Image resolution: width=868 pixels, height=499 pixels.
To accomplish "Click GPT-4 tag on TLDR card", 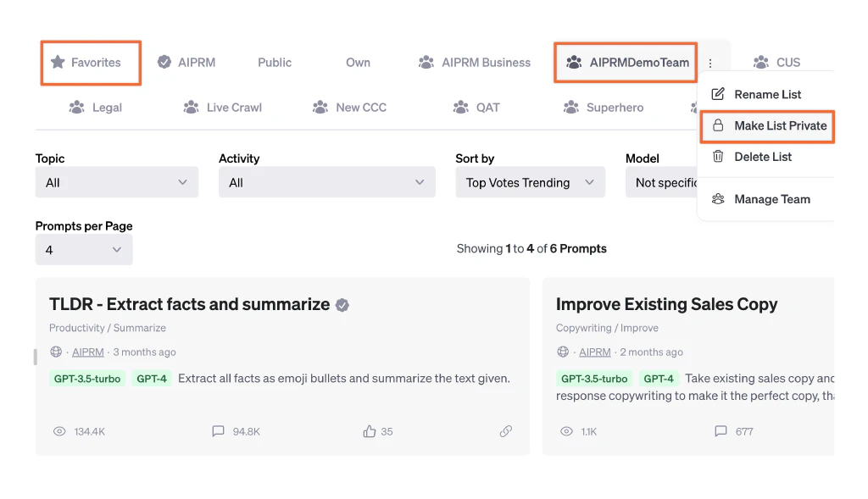I will pyautogui.click(x=152, y=379).
